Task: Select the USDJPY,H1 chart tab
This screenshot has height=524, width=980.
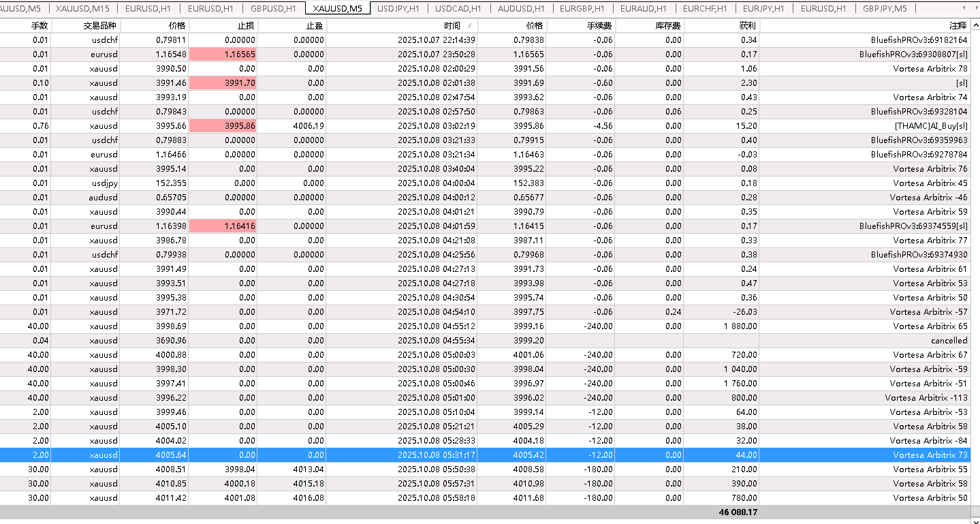Action: point(398,8)
